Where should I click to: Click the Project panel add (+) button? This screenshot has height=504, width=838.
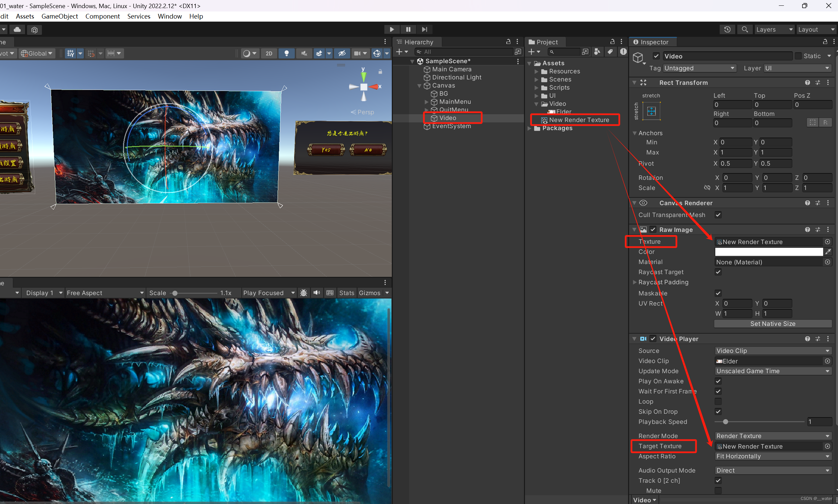[534, 52]
